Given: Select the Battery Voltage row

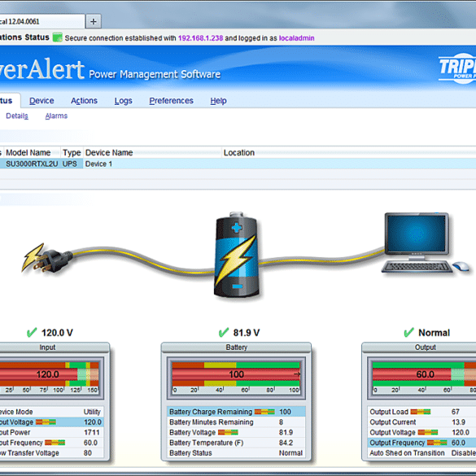Looking at the screenshot, I should (236, 432).
